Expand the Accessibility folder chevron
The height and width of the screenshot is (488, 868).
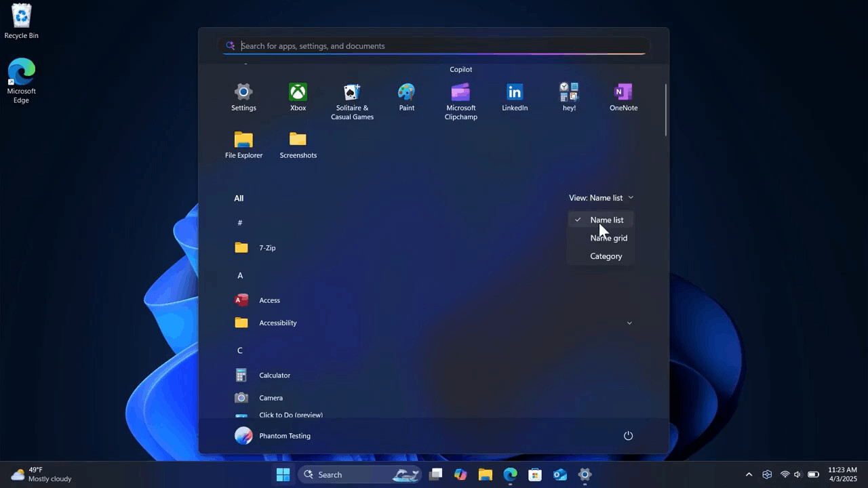pos(629,323)
